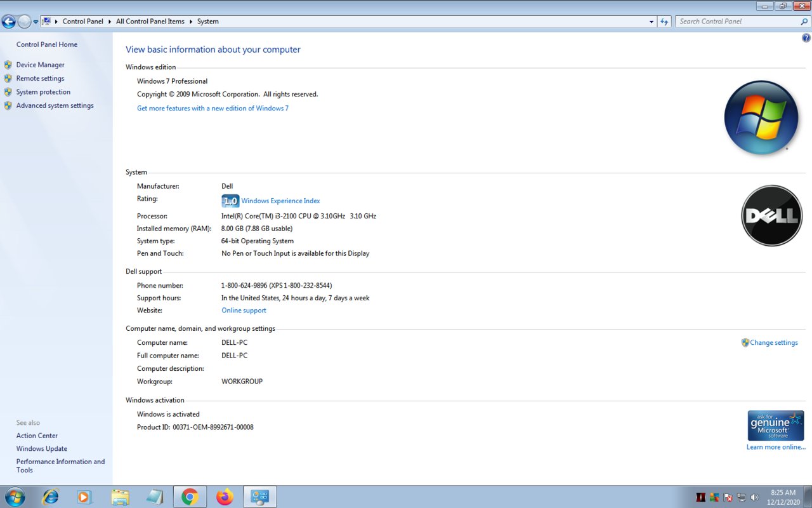The width and height of the screenshot is (812, 508).
Task: Launch Firefox from taskbar
Action: click(x=225, y=497)
